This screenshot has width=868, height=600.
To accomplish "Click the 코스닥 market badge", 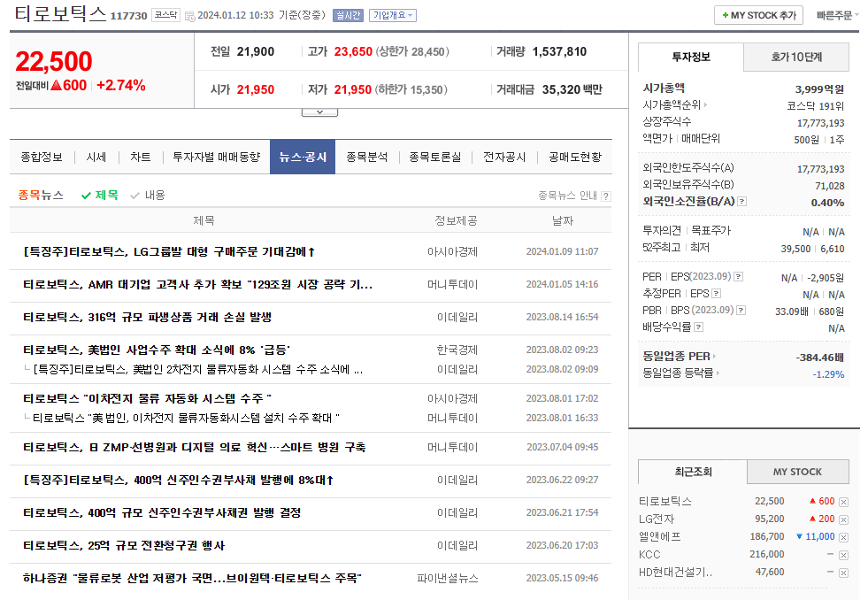I will coord(166,15).
